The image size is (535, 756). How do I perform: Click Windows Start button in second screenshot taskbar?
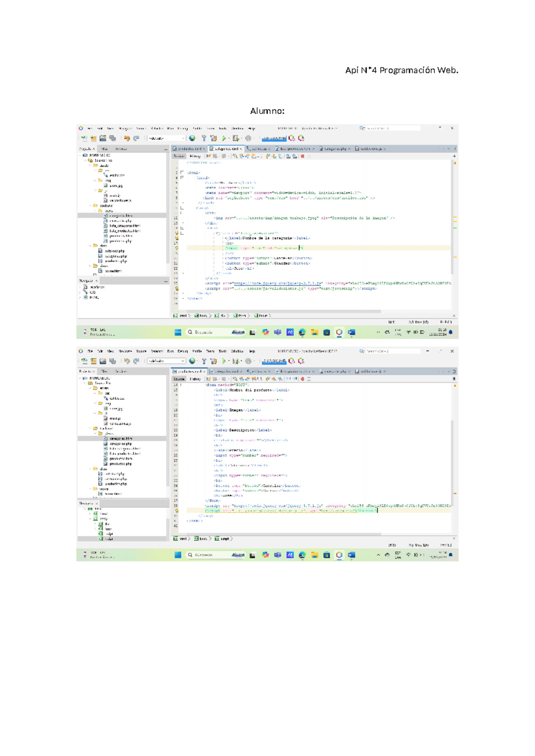coord(178,555)
